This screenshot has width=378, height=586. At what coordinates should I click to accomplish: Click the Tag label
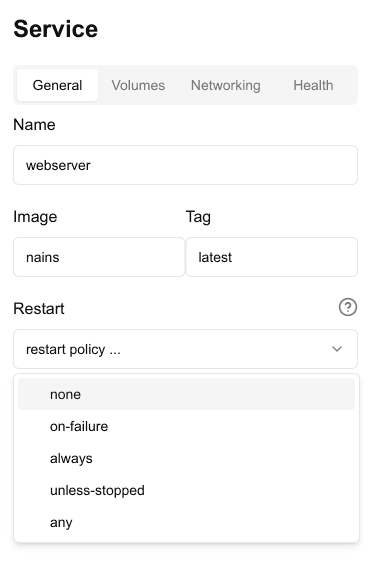pyautogui.click(x=198, y=217)
